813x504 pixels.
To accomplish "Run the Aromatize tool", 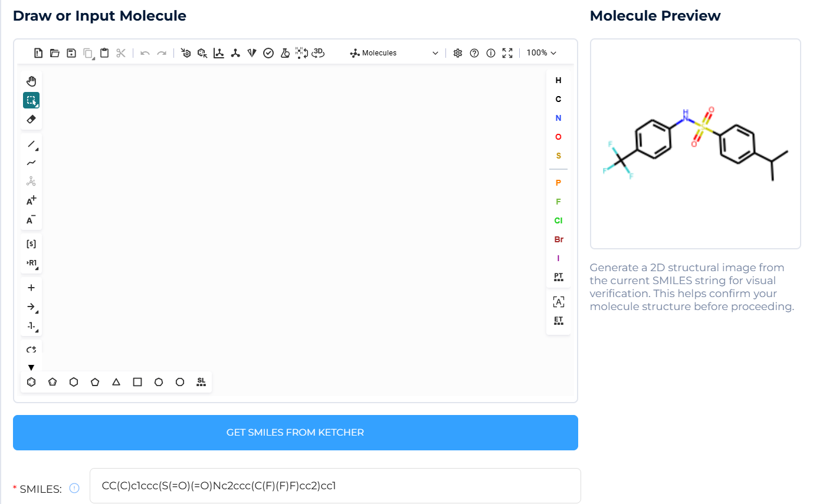I will (x=186, y=52).
